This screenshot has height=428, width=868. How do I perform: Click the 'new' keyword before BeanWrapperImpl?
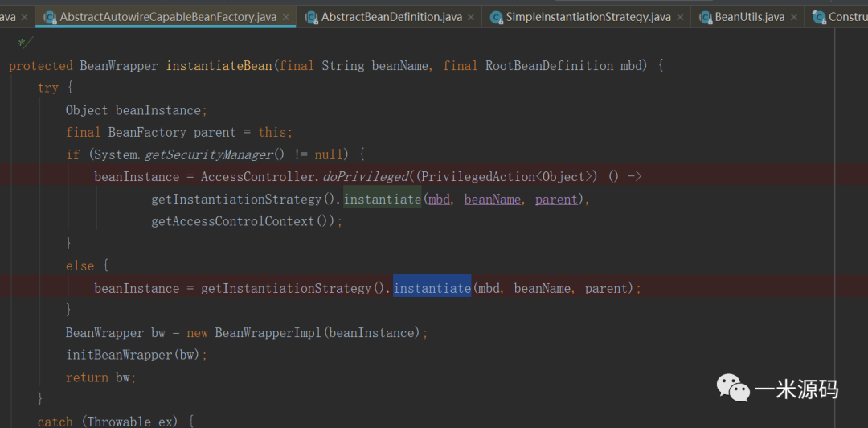click(197, 332)
